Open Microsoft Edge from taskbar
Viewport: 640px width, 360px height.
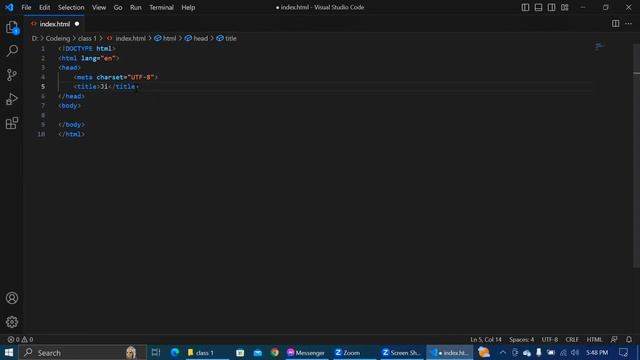[175, 353]
